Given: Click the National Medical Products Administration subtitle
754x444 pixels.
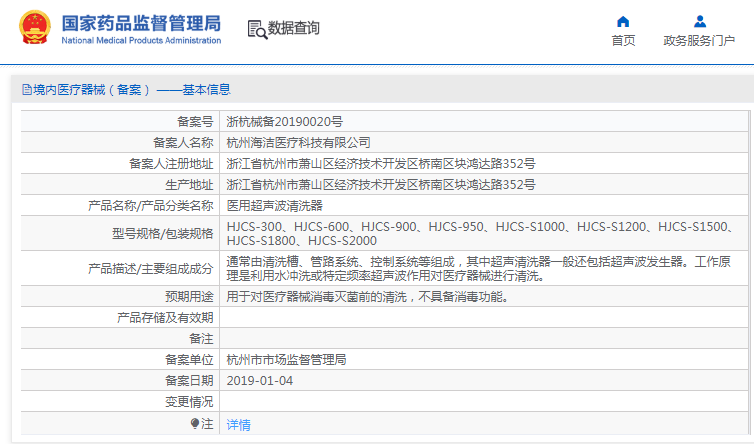Looking at the screenshot, I should pyautogui.click(x=141, y=40).
